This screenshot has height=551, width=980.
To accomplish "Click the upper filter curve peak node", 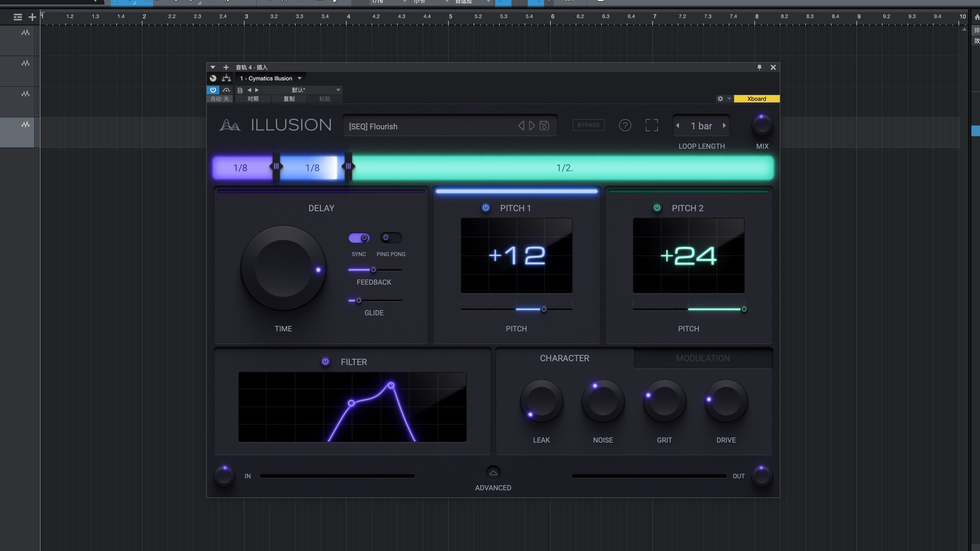I will (x=391, y=385).
